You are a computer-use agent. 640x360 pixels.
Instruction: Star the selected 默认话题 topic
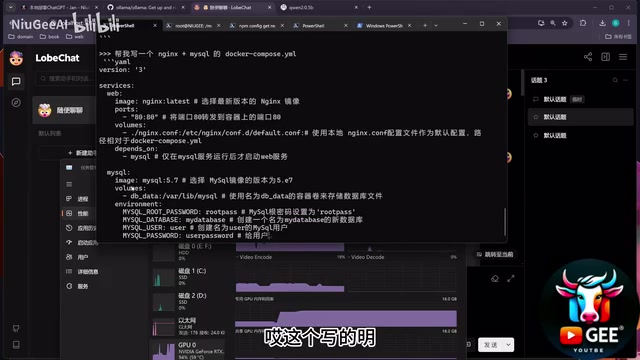(x=536, y=117)
